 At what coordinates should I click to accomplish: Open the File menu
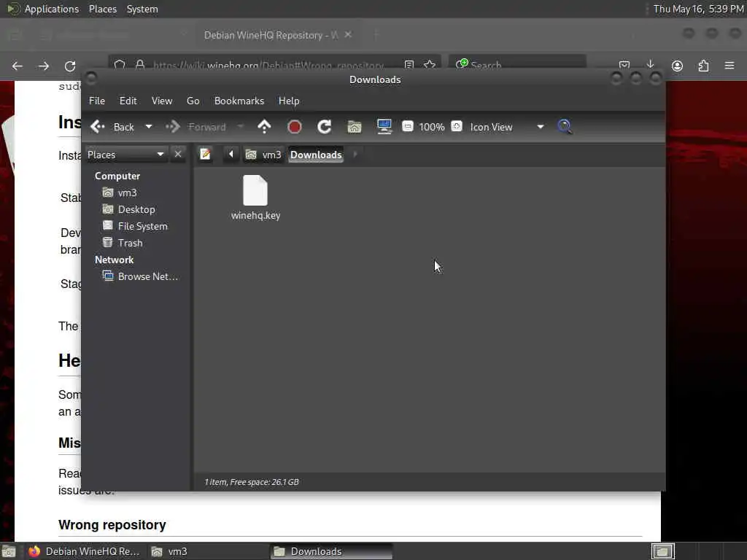97,101
